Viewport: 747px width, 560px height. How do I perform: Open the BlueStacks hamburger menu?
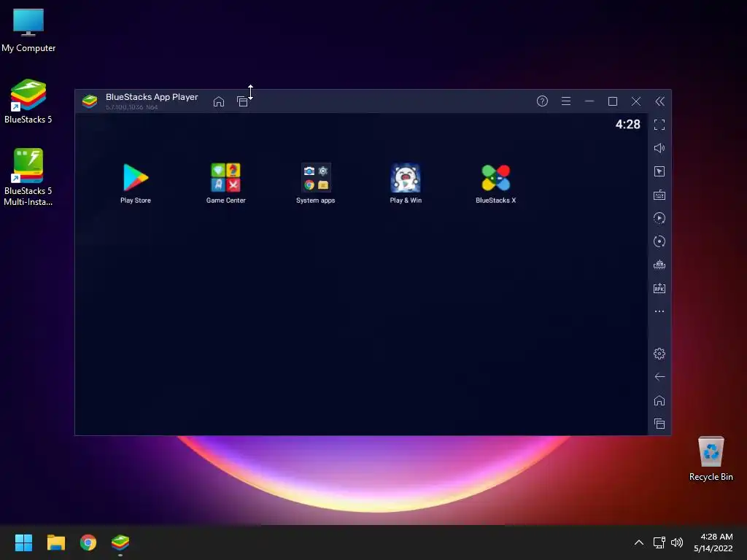pyautogui.click(x=566, y=101)
